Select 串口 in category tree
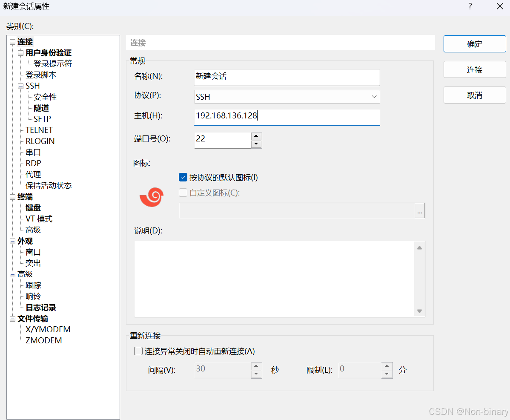This screenshot has height=420, width=510. (33, 152)
